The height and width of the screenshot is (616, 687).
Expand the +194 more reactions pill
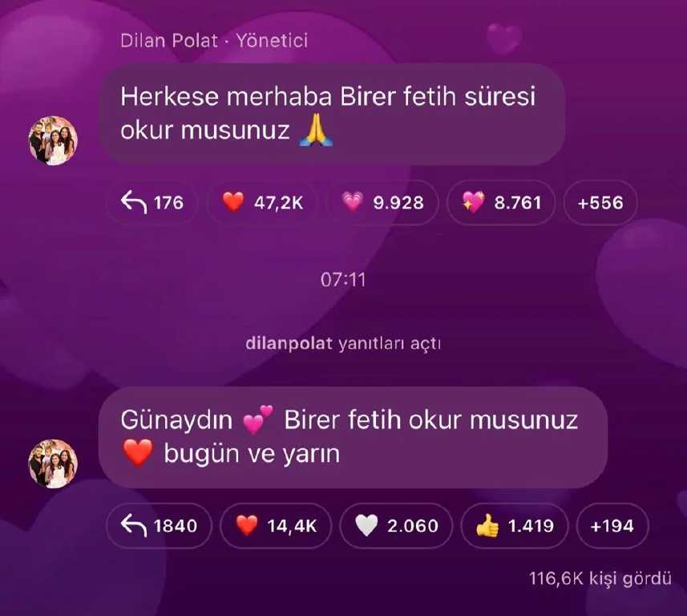[612, 525]
